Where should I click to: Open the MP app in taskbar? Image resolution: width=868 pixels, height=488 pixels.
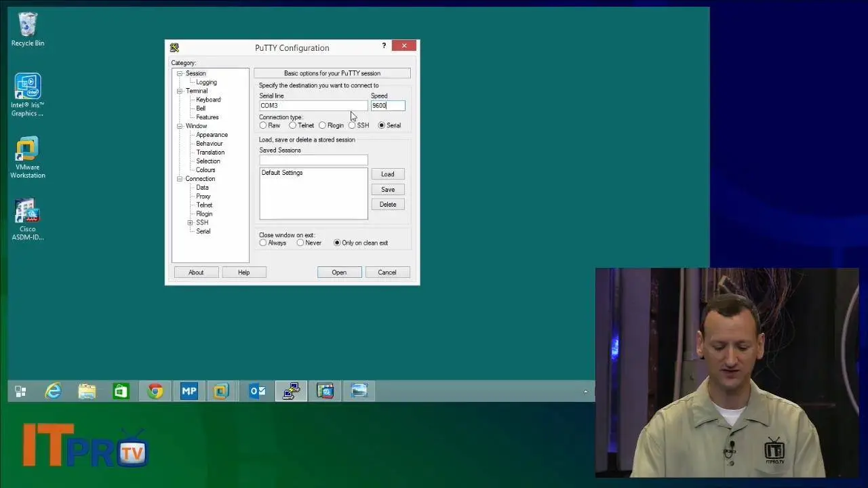[x=189, y=391]
